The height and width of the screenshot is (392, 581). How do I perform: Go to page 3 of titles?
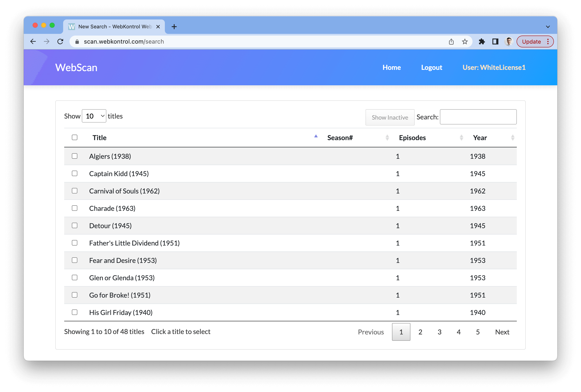point(439,332)
